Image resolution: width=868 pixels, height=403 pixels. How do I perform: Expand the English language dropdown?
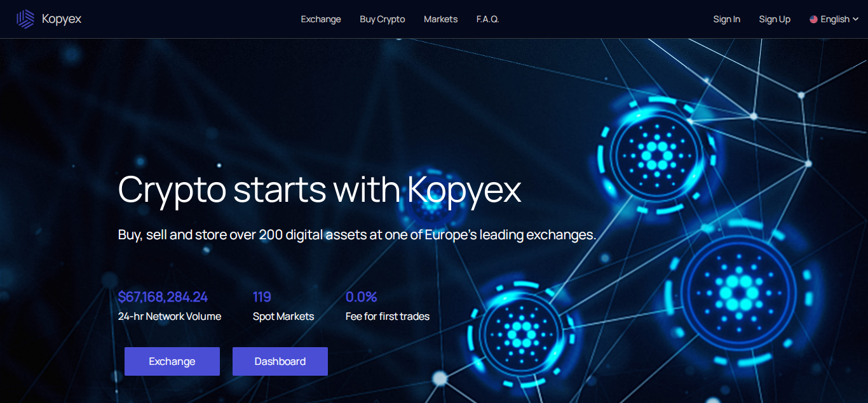834,20
